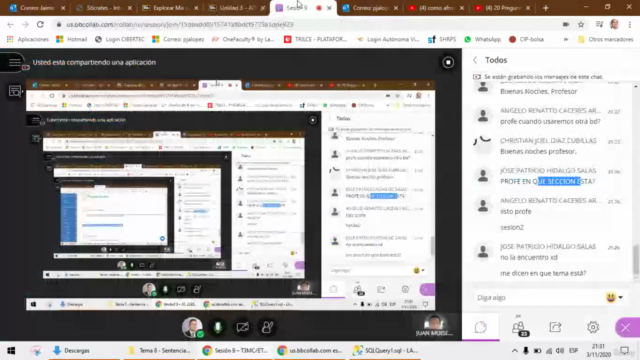
Task: Open the share content panel icon
Action: point(556,327)
